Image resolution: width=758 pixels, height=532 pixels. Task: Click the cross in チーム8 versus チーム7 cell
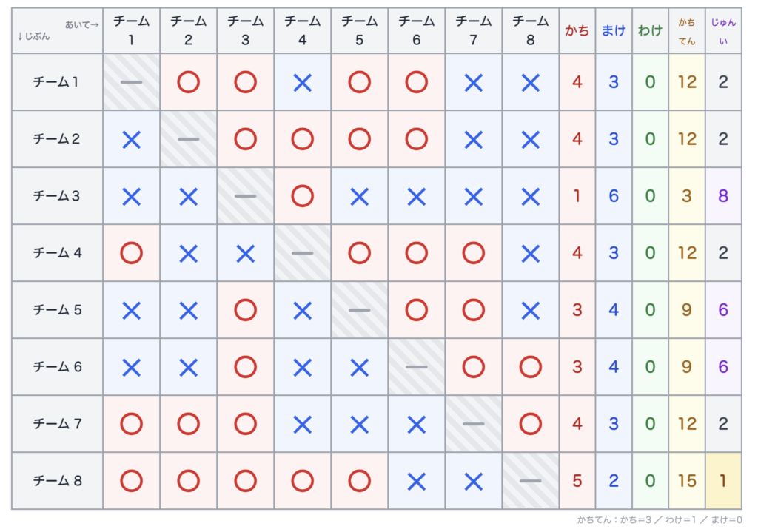click(x=473, y=481)
